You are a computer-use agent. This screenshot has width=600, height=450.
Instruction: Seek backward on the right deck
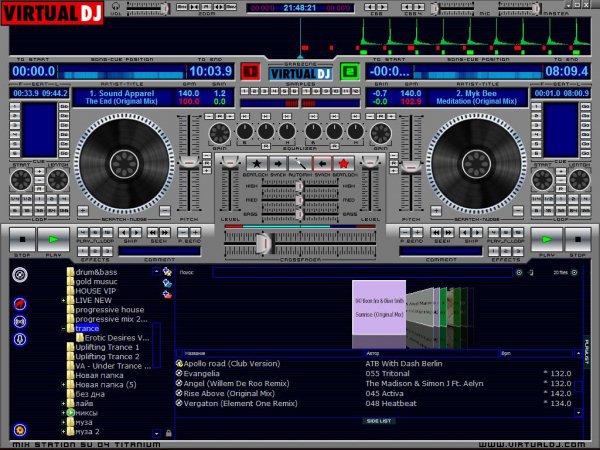(436, 232)
